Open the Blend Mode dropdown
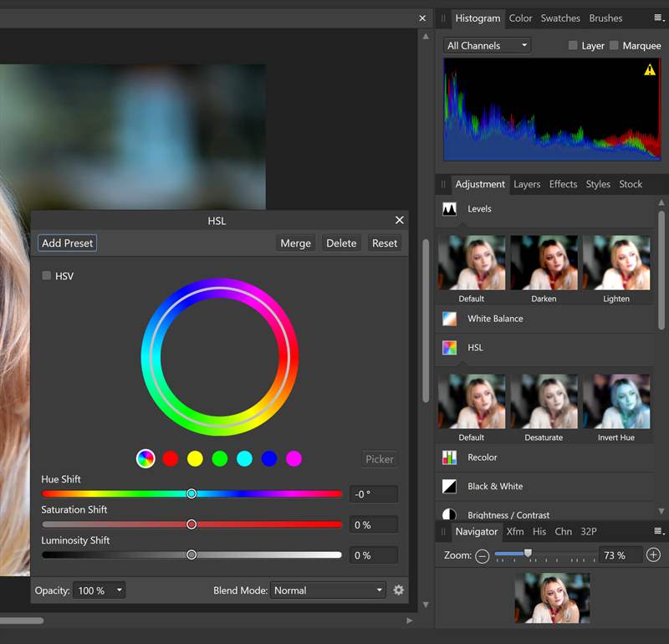Viewport: 669px width, 644px height. [x=328, y=590]
